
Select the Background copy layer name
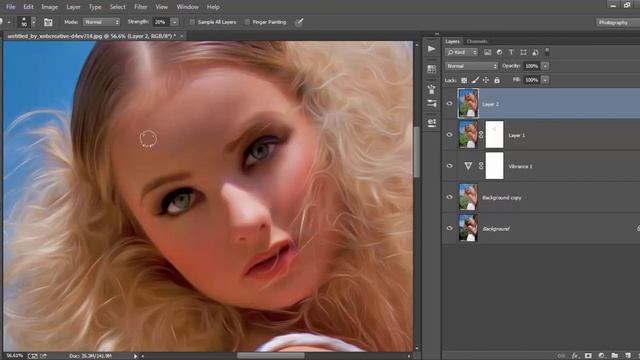tap(502, 198)
